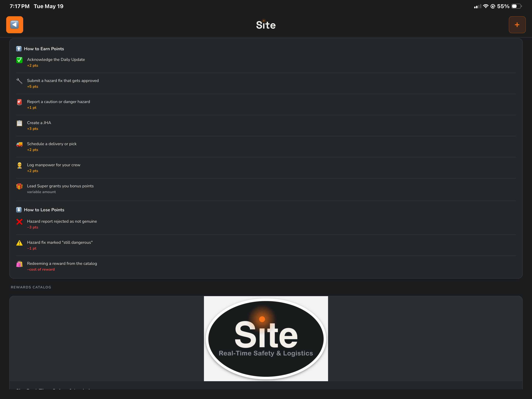Click 'Acknowledge the Daily Update' text
This screenshot has height=399, width=532.
56,59
